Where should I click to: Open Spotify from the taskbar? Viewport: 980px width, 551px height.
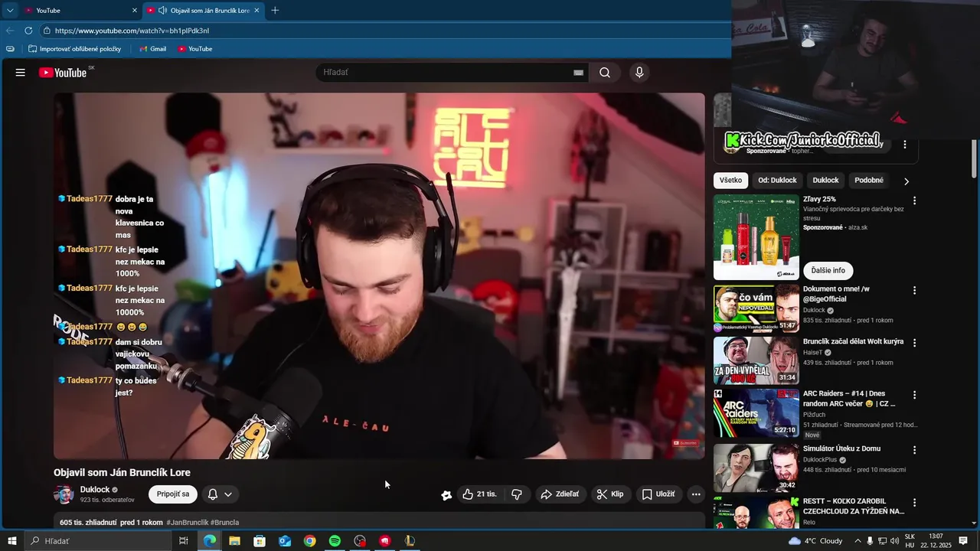click(x=335, y=541)
